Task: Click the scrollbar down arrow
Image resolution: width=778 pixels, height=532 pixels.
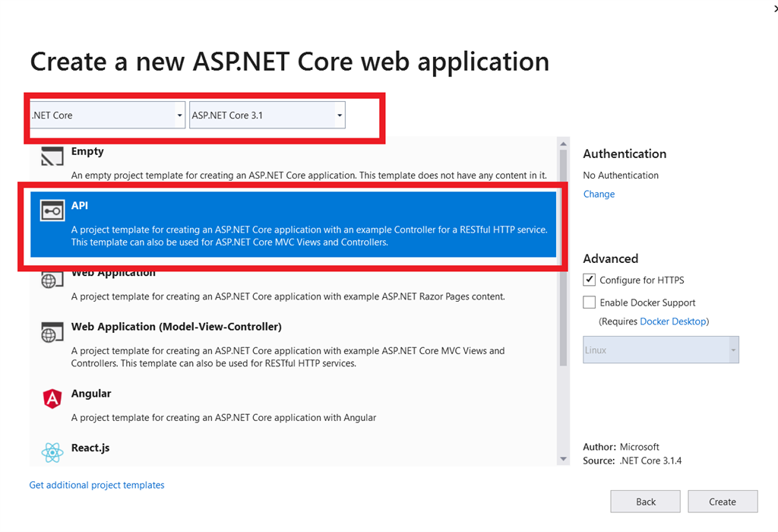Action: [563, 458]
